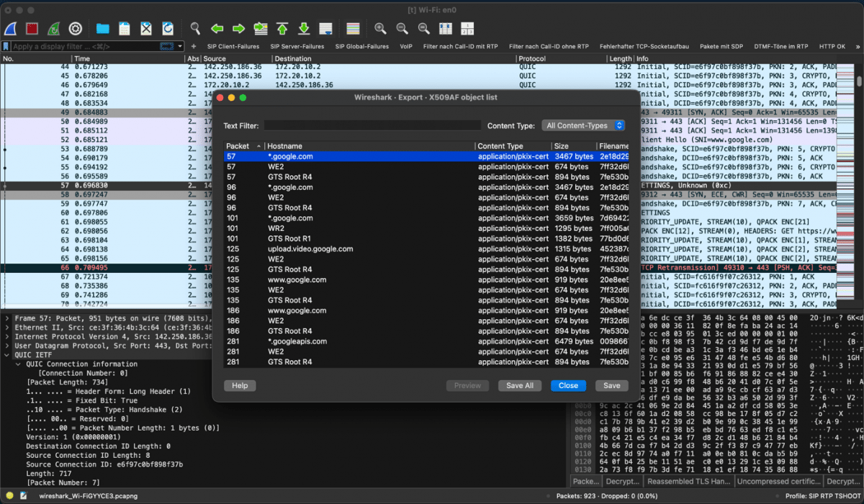Viewport: 864px width, 504px height.
Task: Collapse the QUIC IETF section
Action: click(7, 354)
